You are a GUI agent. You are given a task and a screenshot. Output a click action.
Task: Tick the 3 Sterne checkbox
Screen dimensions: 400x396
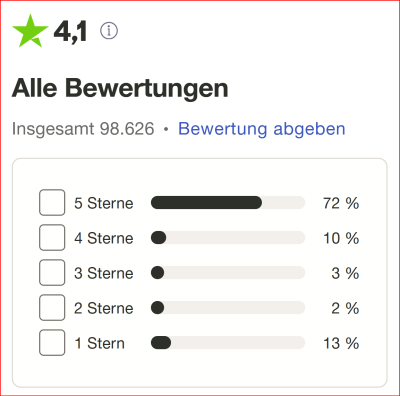(52, 273)
